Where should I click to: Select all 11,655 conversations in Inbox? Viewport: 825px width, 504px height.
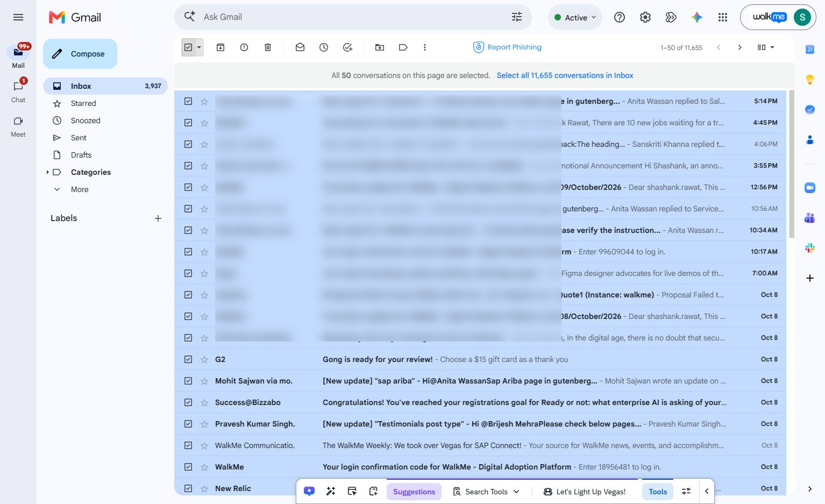pyautogui.click(x=565, y=75)
